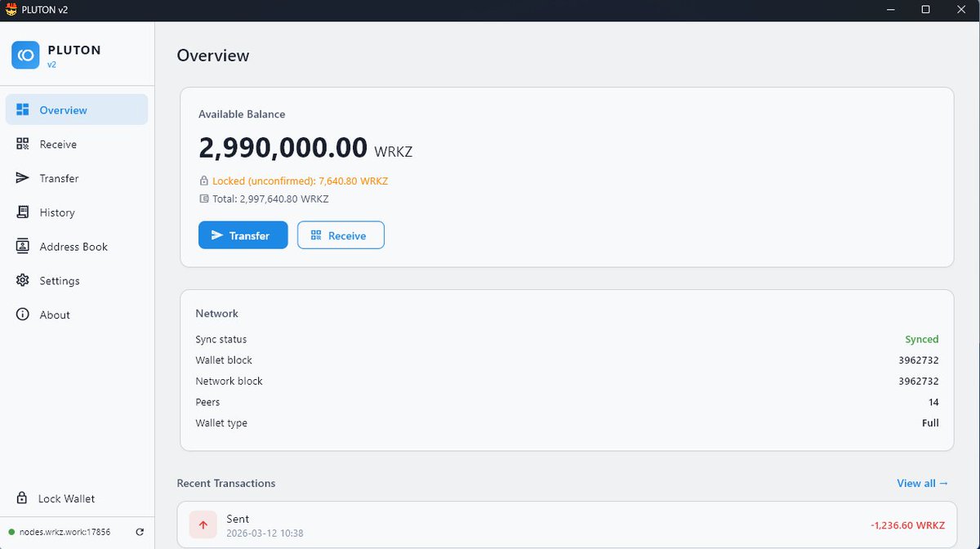Open the Settings gear icon
Screen dimensions: 980x549
pos(21,280)
